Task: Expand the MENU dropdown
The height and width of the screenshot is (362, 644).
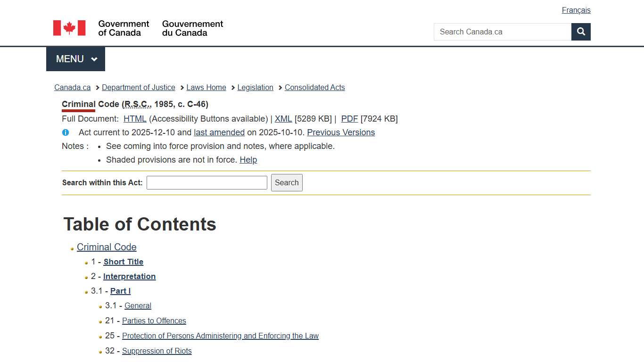Action: tap(75, 59)
